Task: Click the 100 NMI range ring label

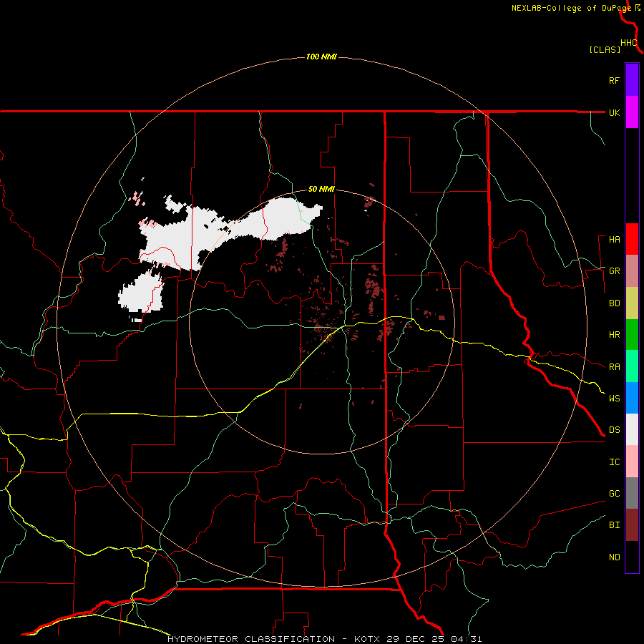Action: pos(321,57)
